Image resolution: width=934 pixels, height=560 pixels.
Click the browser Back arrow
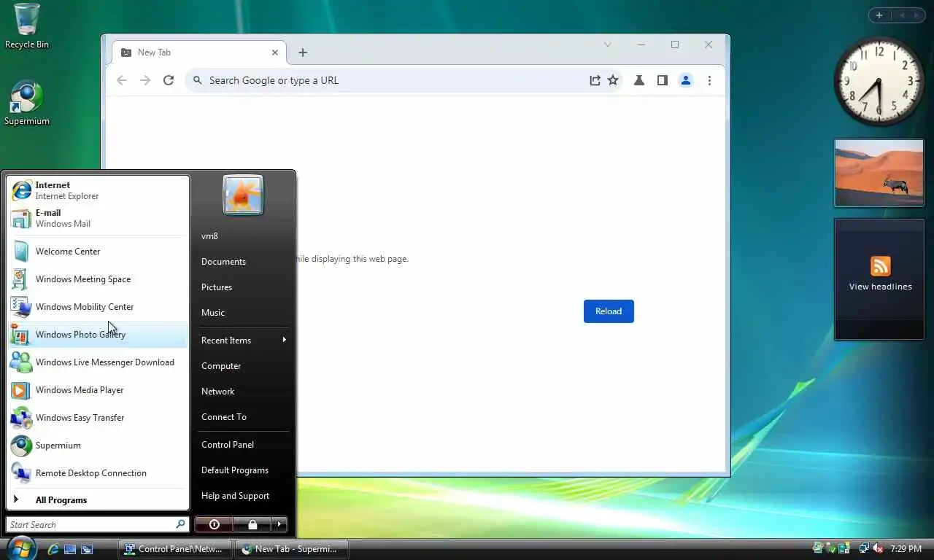click(122, 80)
